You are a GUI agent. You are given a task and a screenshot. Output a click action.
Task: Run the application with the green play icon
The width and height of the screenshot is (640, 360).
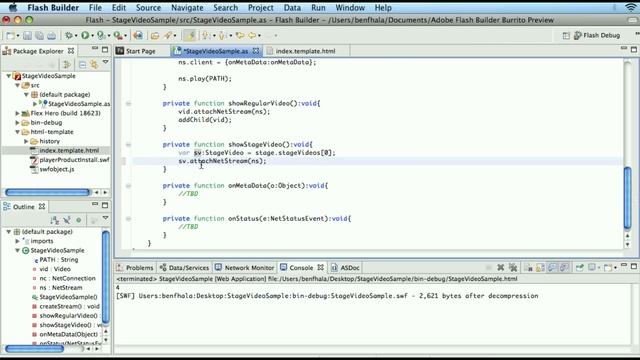pyautogui.click(x=85, y=36)
